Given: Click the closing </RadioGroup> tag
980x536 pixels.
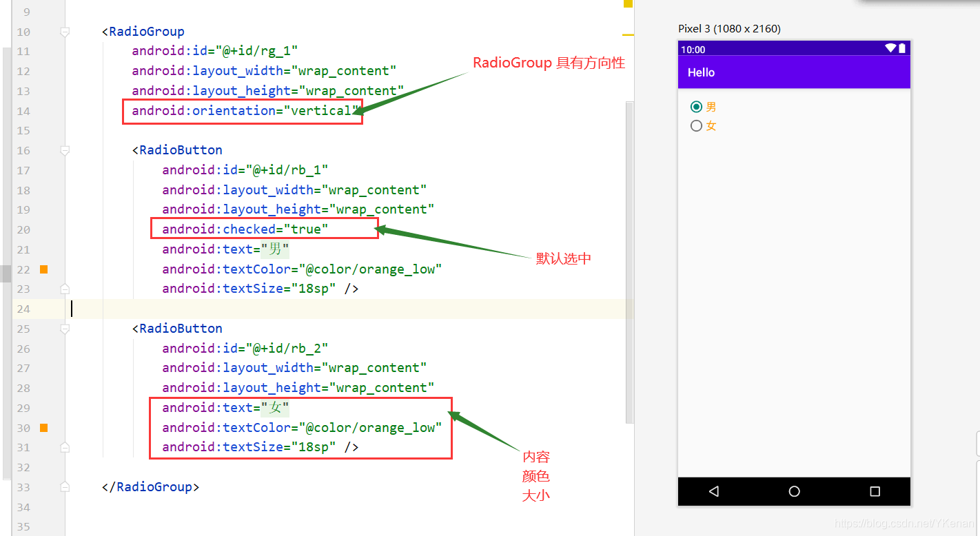Looking at the screenshot, I should [x=151, y=487].
